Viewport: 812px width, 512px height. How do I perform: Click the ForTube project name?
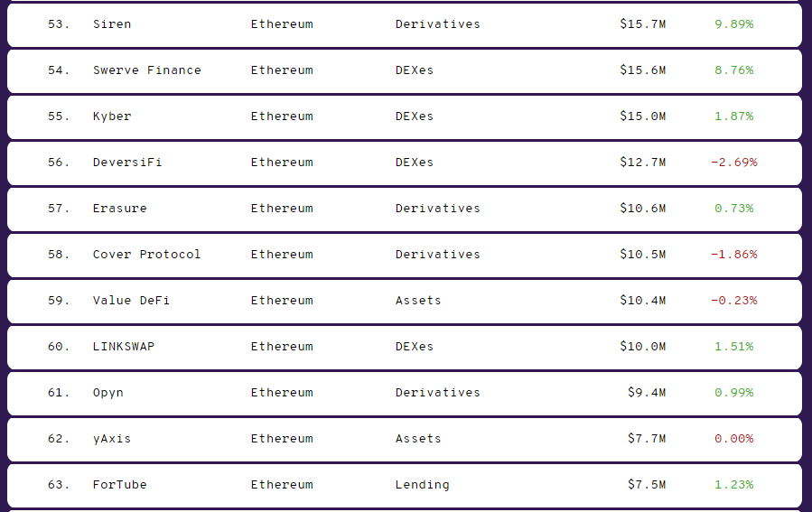click(x=119, y=485)
